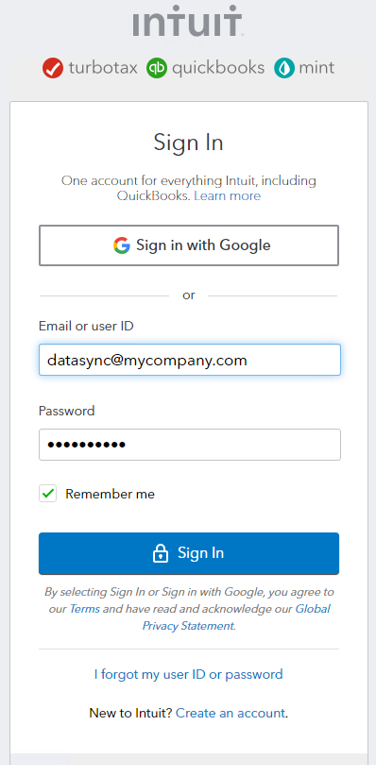Viewport: 376px width, 765px height.
Task: Click the red TurboTax checkmark icon
Action: pyautogui.click(x=53, y=68)
